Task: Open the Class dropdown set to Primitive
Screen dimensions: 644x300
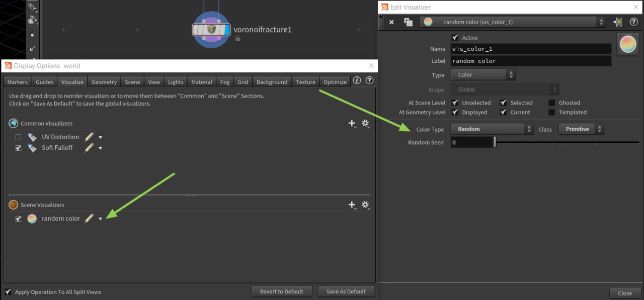Action: click(581, 129)
